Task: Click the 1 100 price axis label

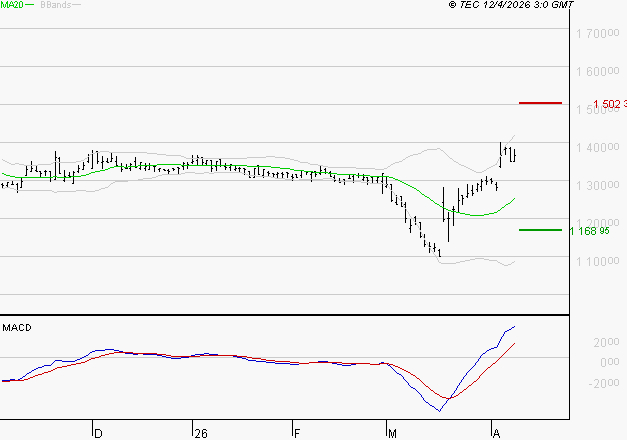Action: 597,262
